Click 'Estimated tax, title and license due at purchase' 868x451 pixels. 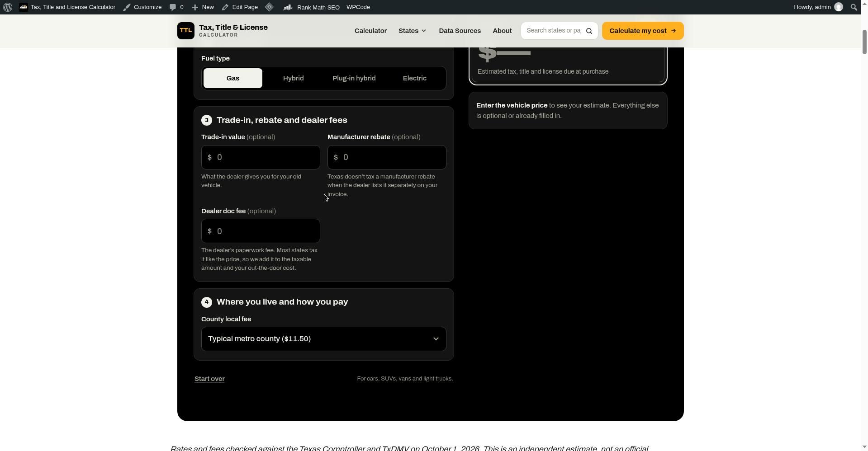pos(543,71)
